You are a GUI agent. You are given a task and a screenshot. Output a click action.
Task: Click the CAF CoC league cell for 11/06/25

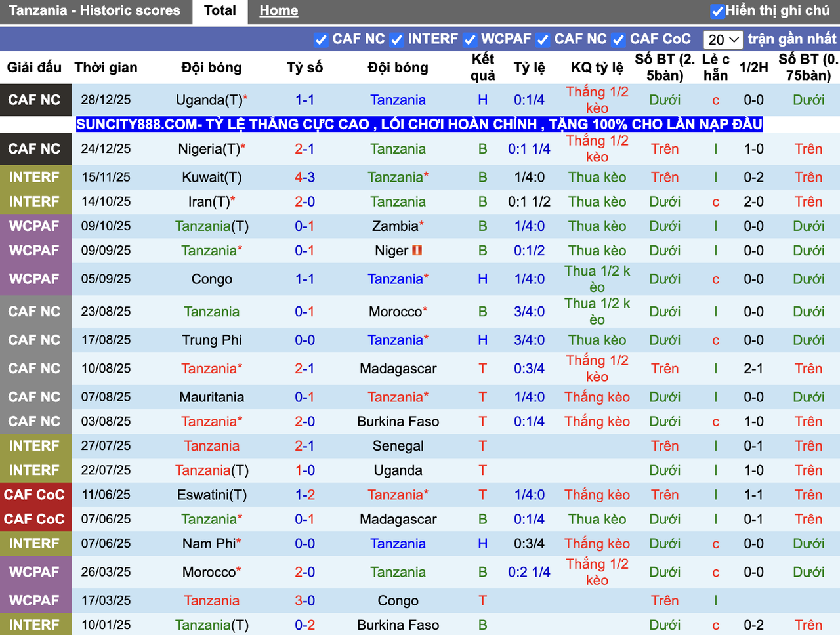(35, 495)
